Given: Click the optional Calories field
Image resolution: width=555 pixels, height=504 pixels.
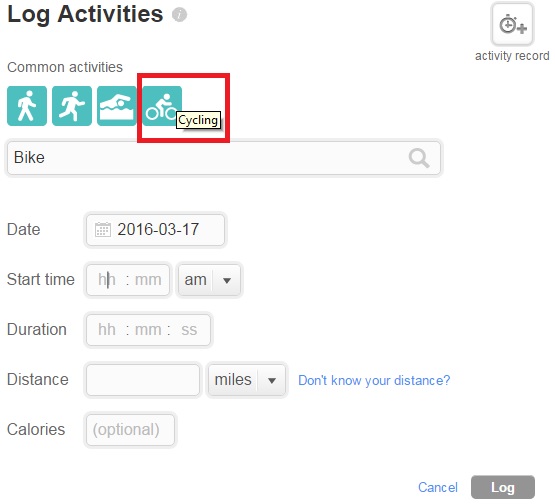Looking at the screenshot, I should tap(130, 430).
